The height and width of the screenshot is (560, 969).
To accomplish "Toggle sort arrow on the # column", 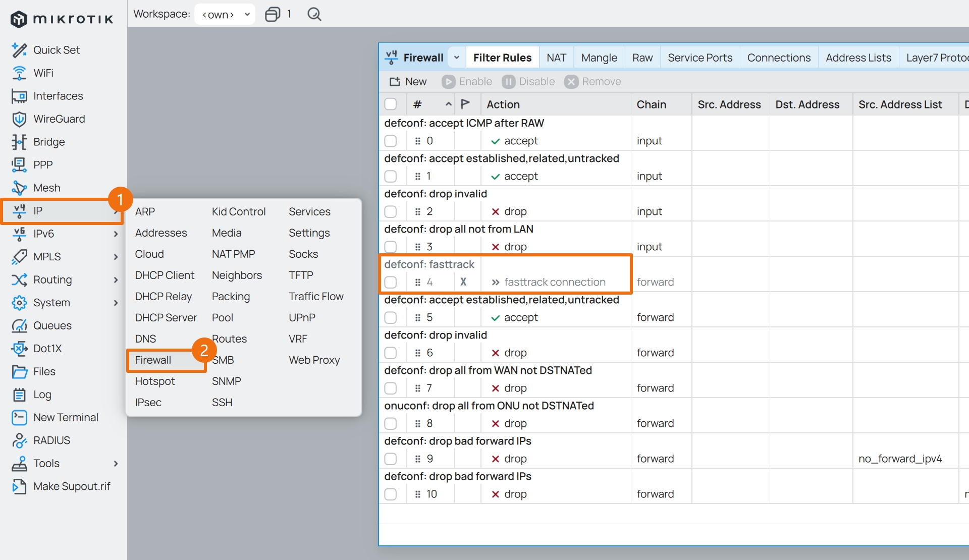I will pyautogui.click(x=448, y=104).
